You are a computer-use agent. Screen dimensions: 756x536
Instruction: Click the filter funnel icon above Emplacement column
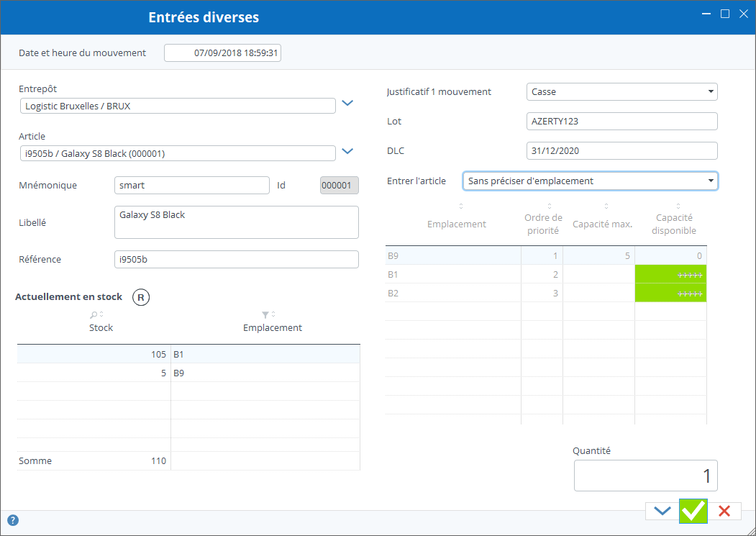tap(265, 314)
